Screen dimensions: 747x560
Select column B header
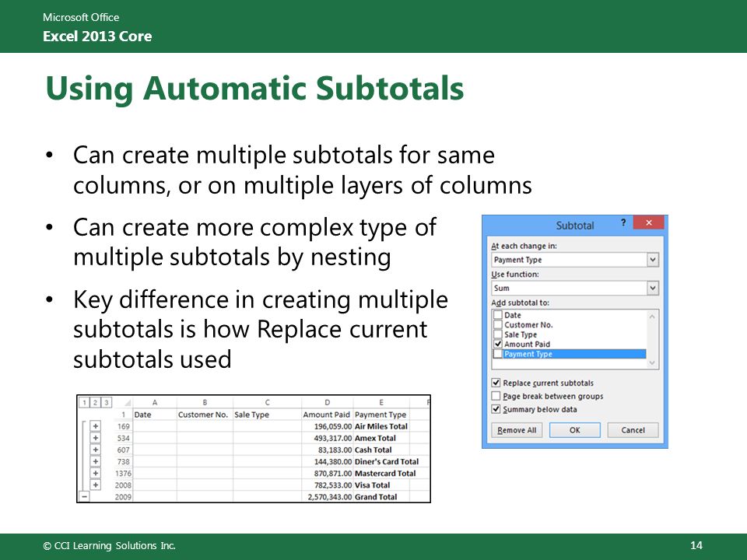(x=205, y=402)
